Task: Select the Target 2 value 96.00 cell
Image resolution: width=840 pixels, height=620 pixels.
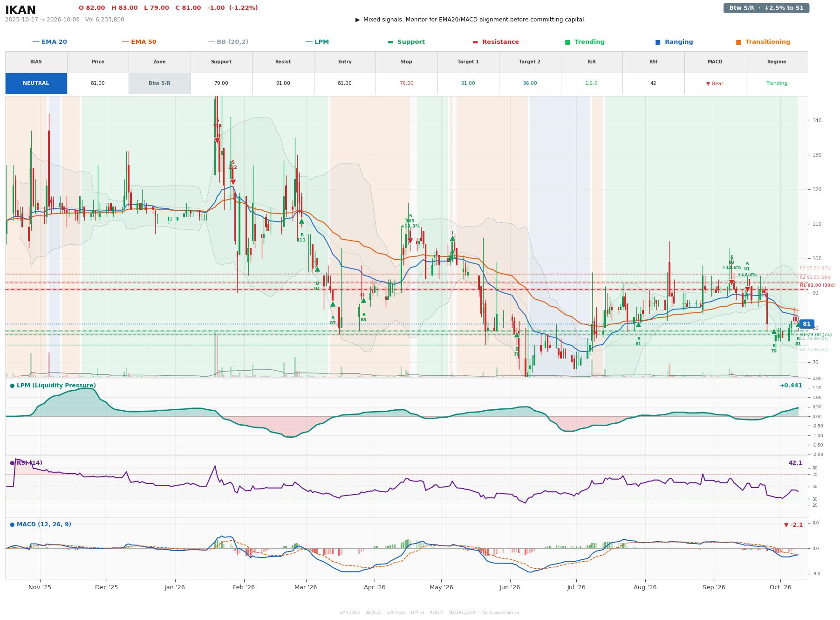Action: coord(530,83)
